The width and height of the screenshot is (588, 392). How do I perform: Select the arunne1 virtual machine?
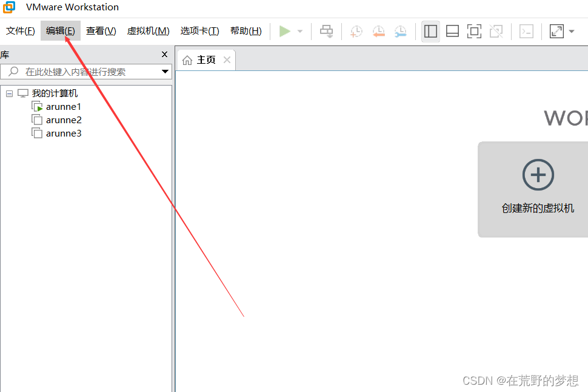point(64,107)
